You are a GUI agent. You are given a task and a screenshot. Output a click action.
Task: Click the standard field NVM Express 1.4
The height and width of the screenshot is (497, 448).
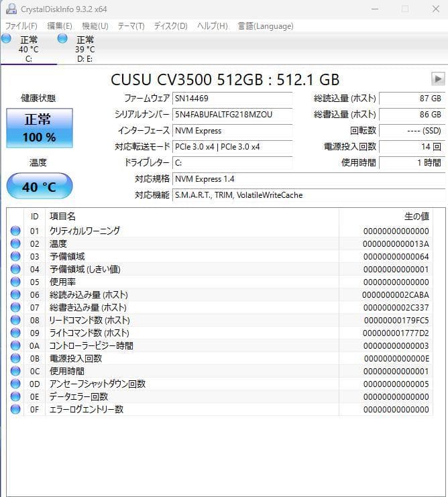(309, 179)
